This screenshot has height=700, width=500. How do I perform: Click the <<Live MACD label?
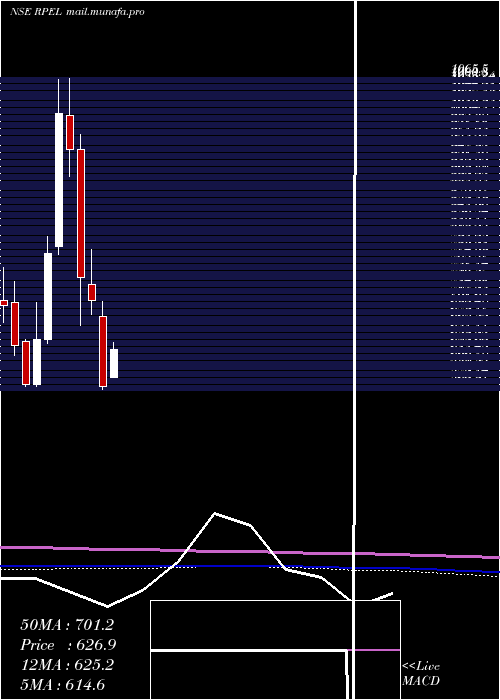pos(421,674)
